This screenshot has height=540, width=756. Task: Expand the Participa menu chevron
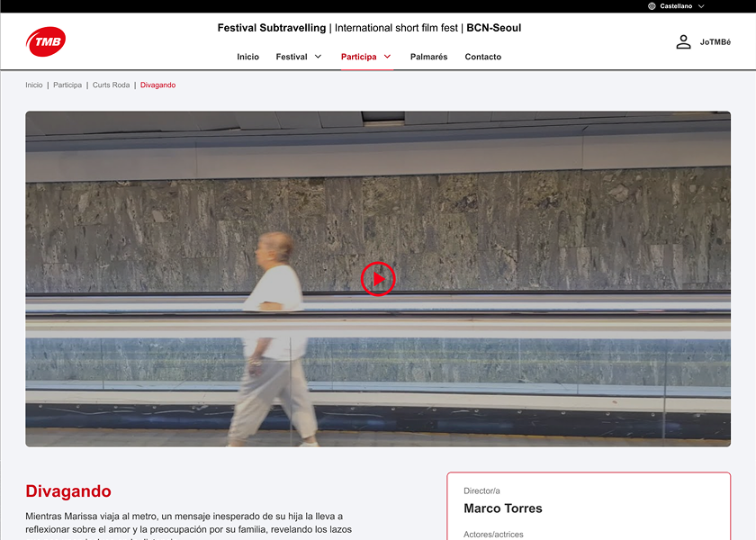click(x=388, y=57)
